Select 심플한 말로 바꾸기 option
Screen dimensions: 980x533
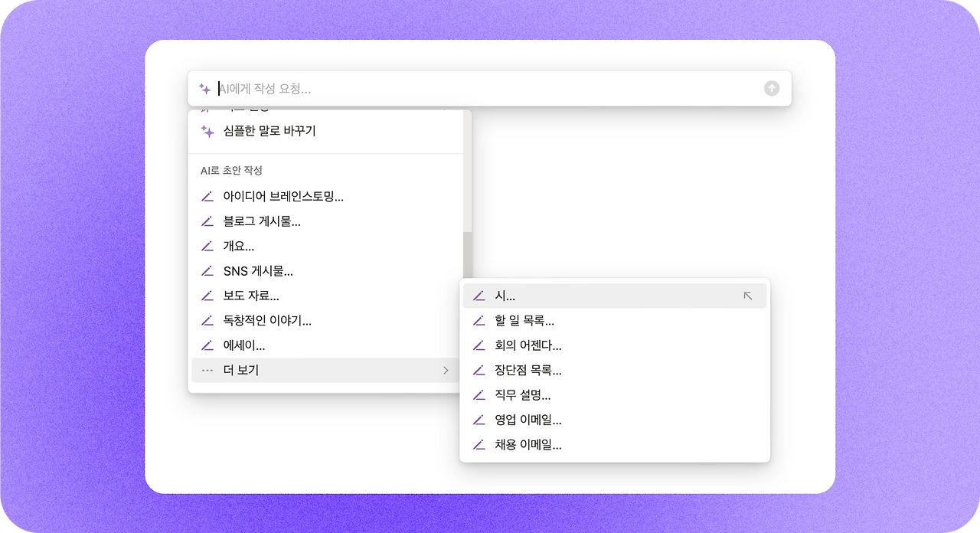pyautogui.click(x=325, y=131)
